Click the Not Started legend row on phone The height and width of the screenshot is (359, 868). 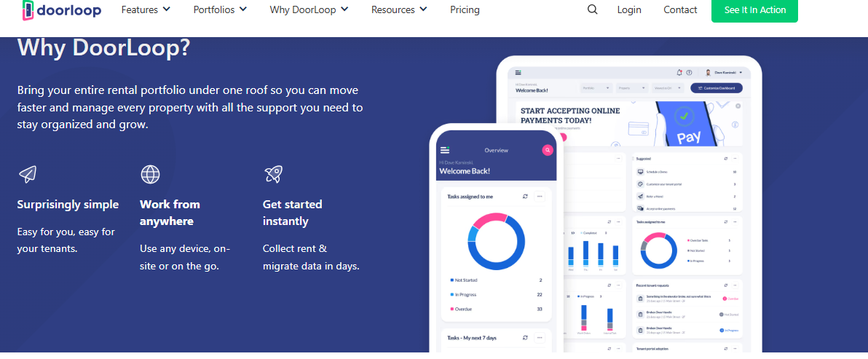click(x=496, y=280)
